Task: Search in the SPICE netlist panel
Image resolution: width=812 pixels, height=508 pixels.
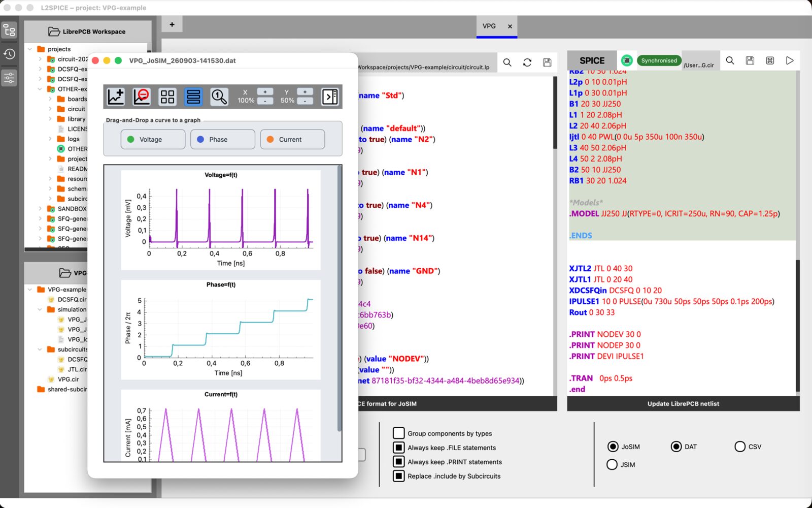Action: pyautogui.click(x=730, y=60)
